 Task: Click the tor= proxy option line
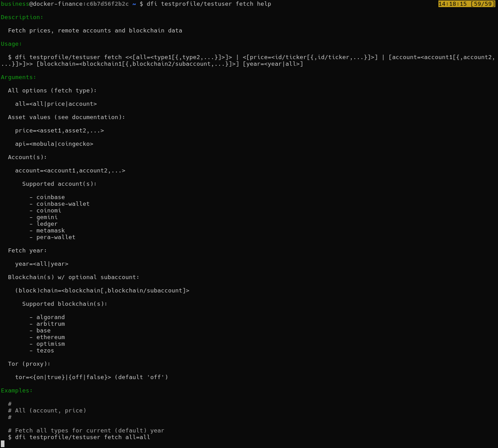[92, 377]
